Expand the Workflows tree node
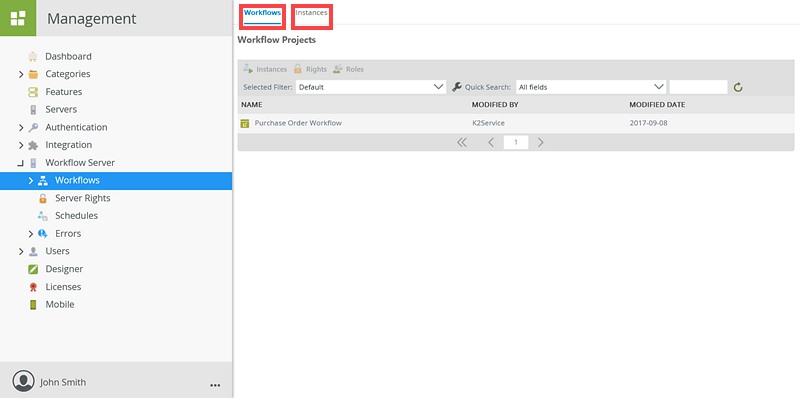This screenshot has height=398, width=800. pyautogui.click(x=31, y=181)
